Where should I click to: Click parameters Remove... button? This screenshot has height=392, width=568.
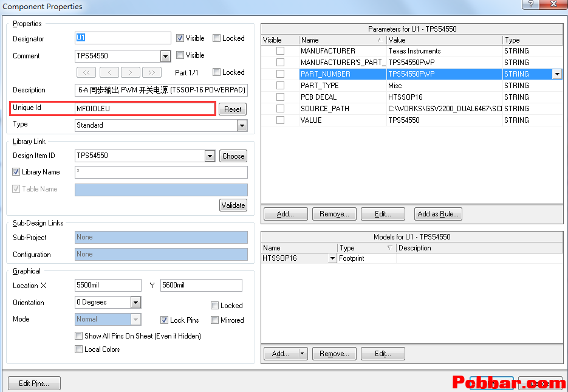coord(334,214)
